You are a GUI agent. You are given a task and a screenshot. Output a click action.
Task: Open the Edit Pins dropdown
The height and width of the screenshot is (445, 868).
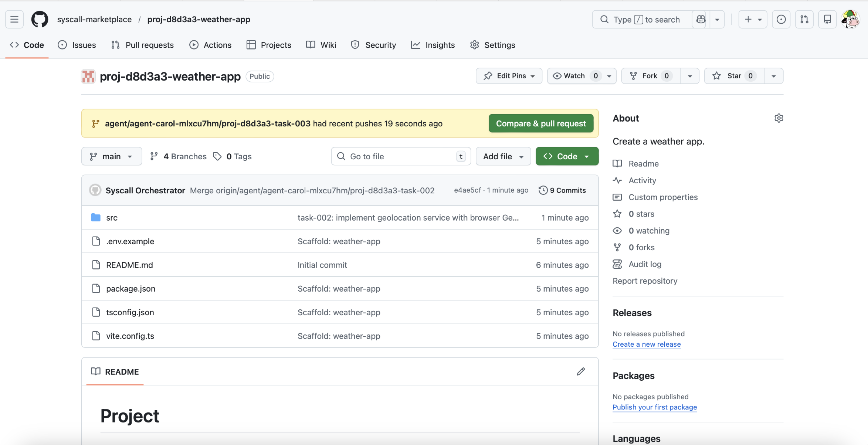[509, 76]
